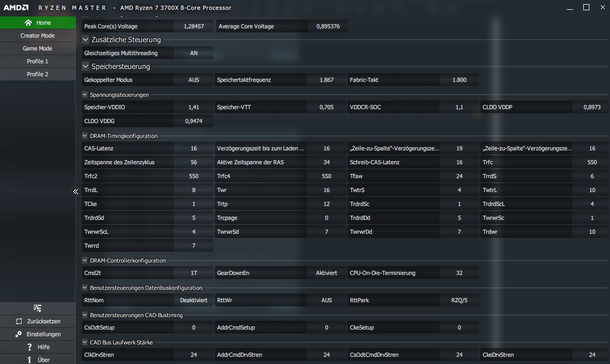
Task: Collapse CAD Bus Laufwerk Stärke section
Action: [85, 342]
